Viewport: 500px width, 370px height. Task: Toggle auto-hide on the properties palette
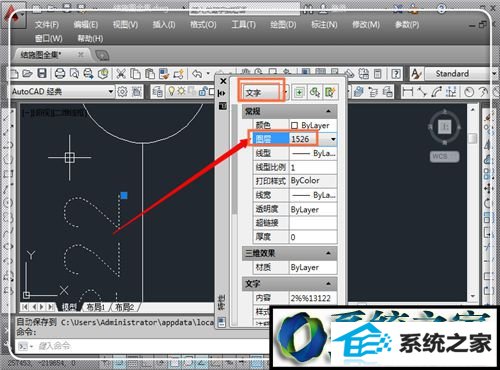click(223, 93)
